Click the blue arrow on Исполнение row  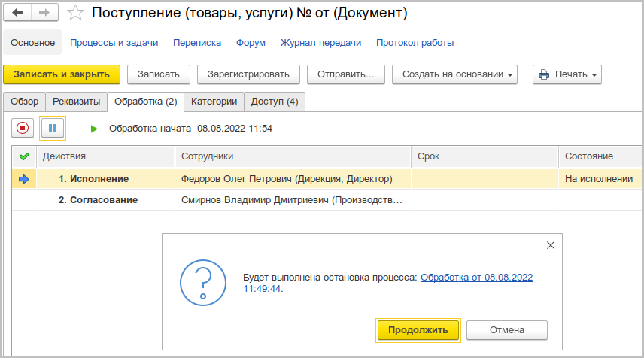pyautogui.click(x=23, y=179)
